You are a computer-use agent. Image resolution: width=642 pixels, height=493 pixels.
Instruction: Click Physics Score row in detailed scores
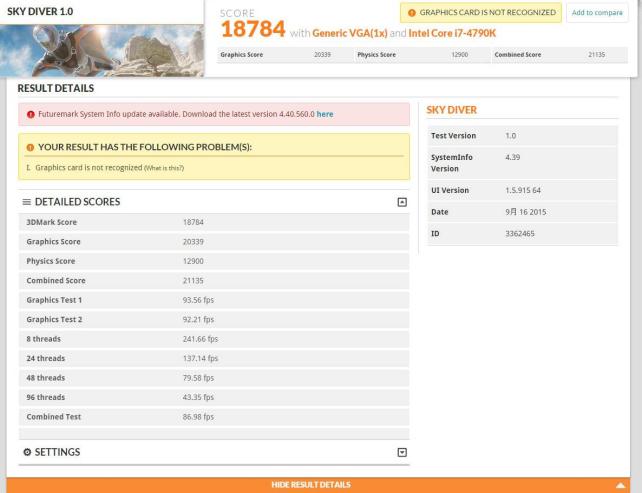(x=214, y=261)
